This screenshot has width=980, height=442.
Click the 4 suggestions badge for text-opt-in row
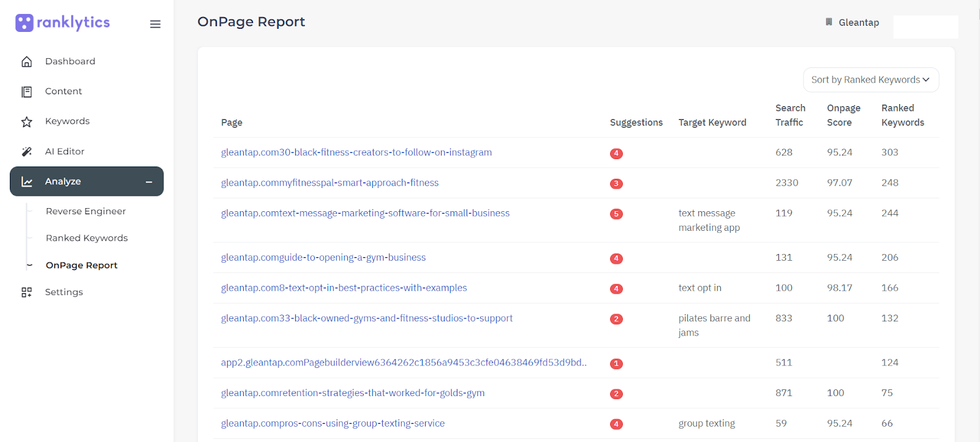pyautogui.click(x=616, y=288)
